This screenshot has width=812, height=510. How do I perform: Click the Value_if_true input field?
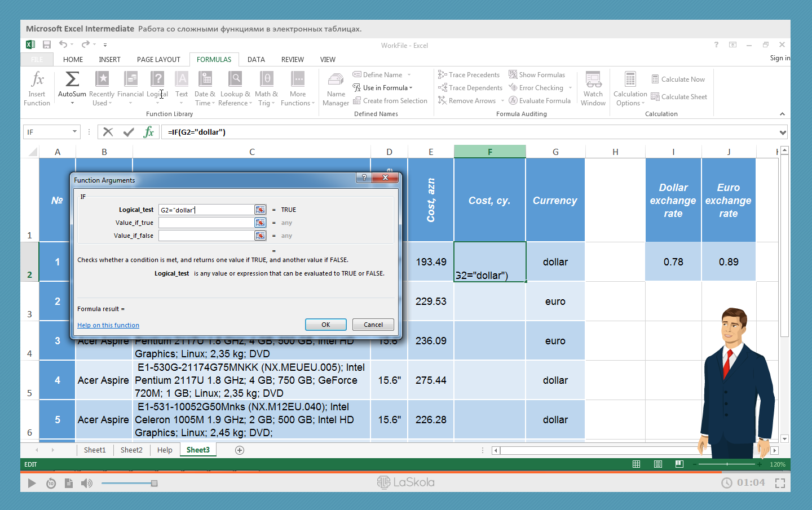tap(206, 223)
